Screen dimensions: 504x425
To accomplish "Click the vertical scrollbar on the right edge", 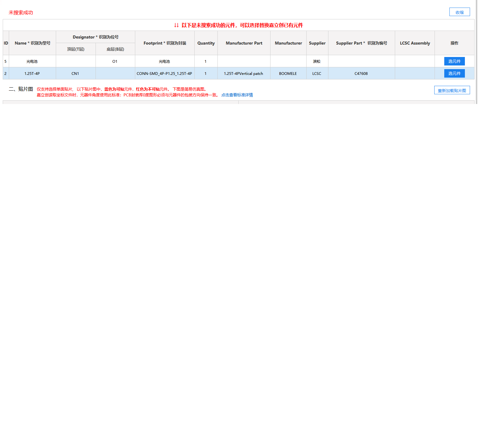I will click(476, 52).
